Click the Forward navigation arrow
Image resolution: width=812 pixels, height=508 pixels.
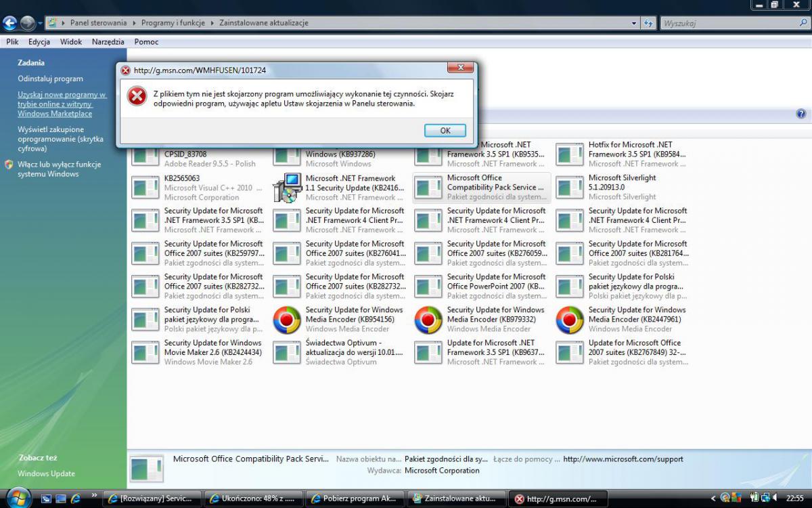(27, 23)
